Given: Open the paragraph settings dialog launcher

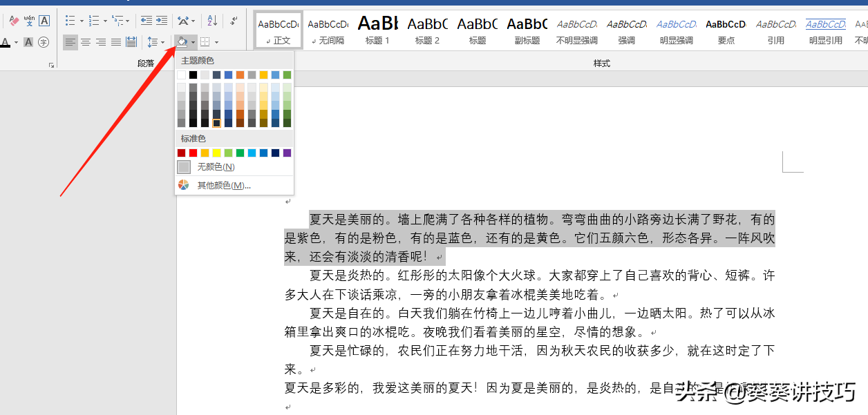Looking at the screenshot, I should [x=51, y=64].
